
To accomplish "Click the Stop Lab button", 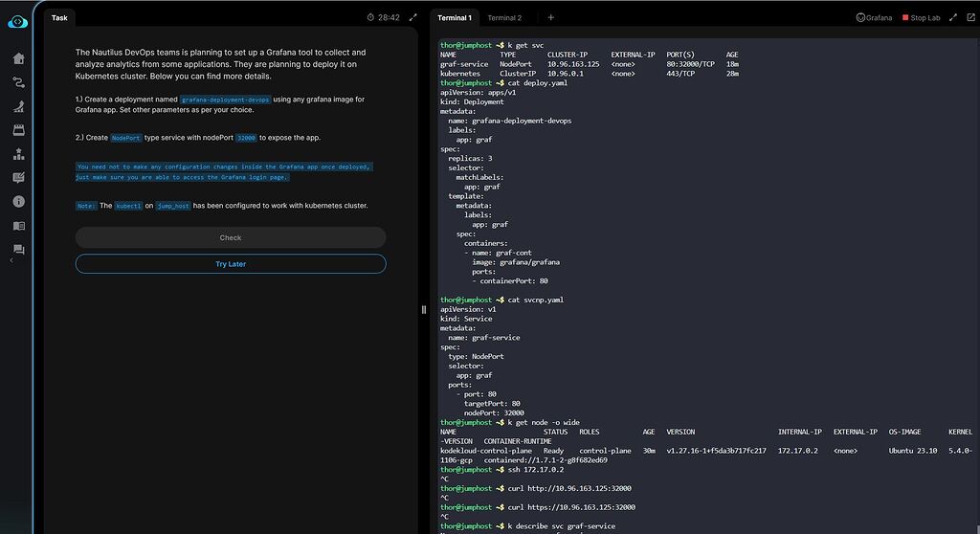I will pyautogui.click(x=921, y=17).
